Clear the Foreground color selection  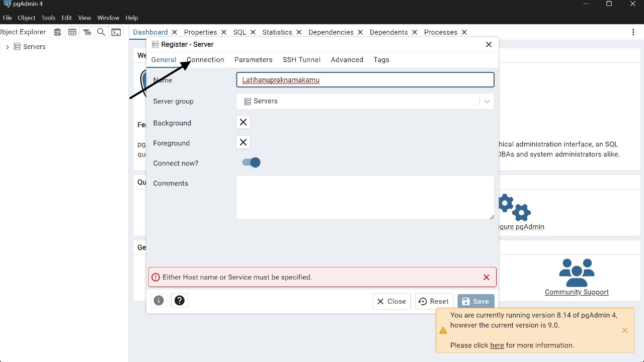pyautogui.click(x=243, y=142)
